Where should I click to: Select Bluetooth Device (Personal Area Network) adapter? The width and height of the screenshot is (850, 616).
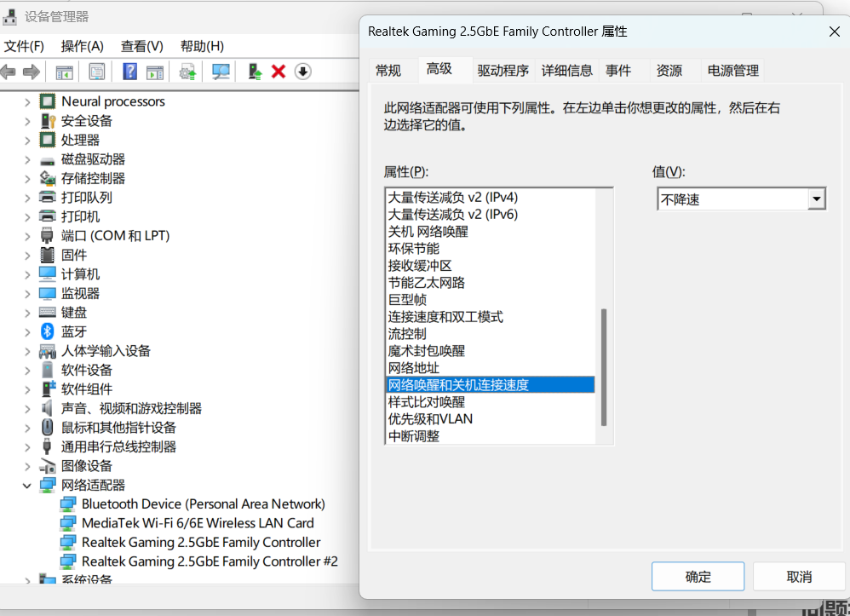204,504
